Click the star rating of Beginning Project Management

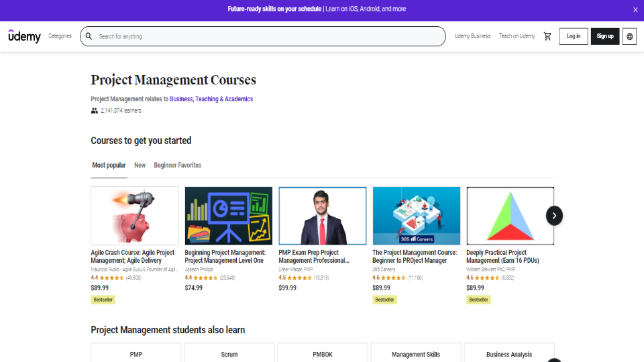coord(205,278)
